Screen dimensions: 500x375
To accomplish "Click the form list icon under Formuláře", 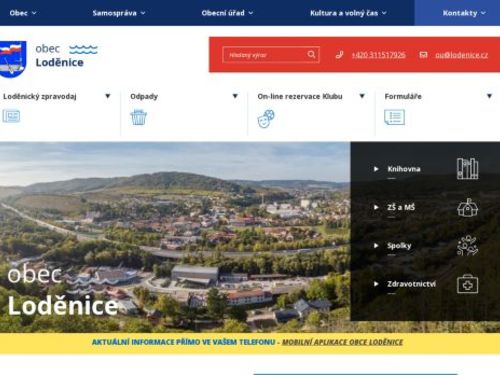I will (x=395, y=117).
